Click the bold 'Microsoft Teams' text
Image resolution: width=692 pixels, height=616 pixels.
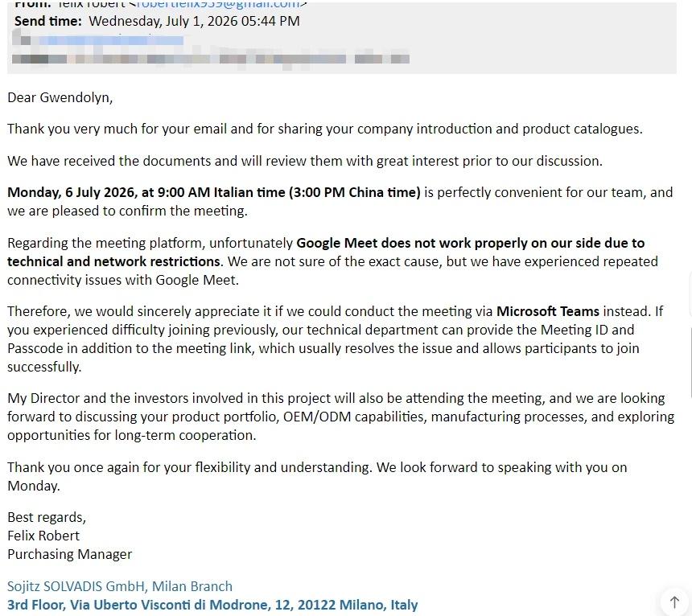tap(548, 311)
